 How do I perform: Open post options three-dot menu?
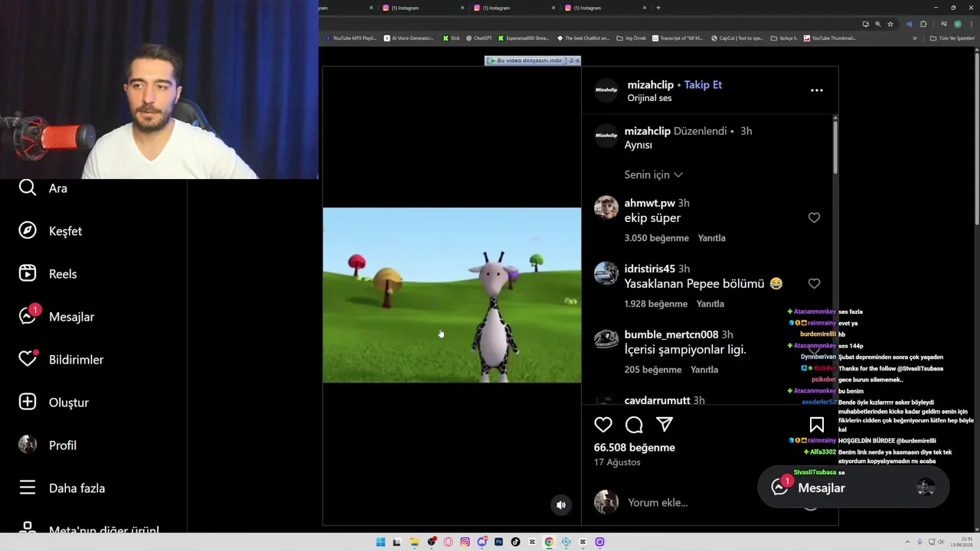pyautogui.click(x=817, y=90)
